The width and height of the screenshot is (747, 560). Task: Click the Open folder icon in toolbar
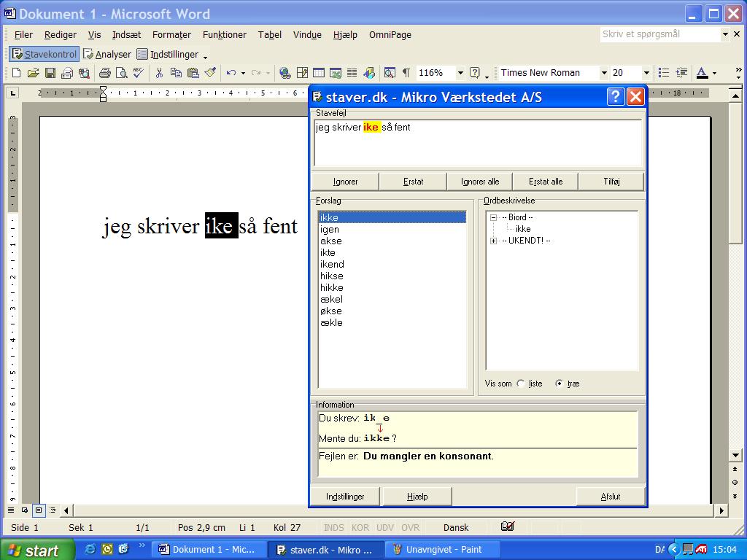[33, 73]
